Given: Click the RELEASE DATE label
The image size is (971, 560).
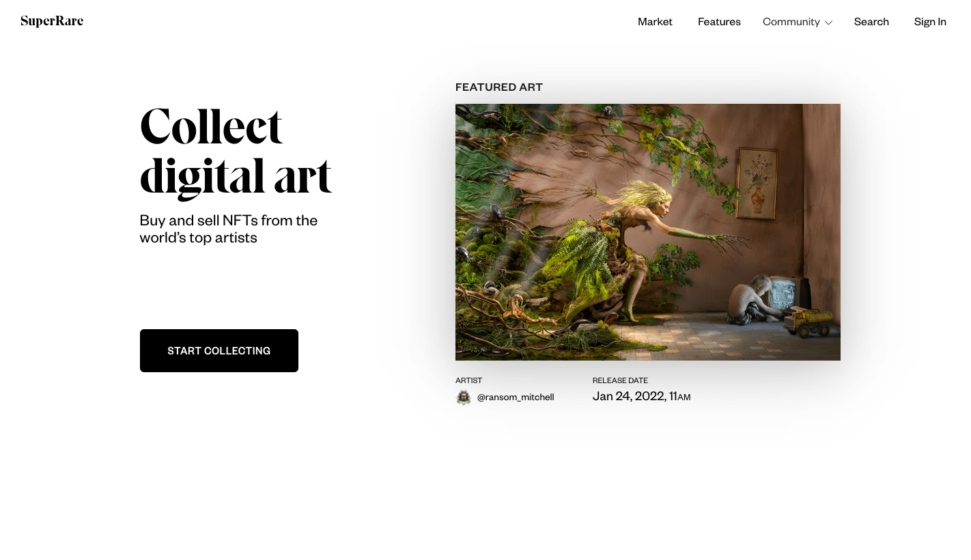Looking at the screenshot, I should tap(620, 380).
